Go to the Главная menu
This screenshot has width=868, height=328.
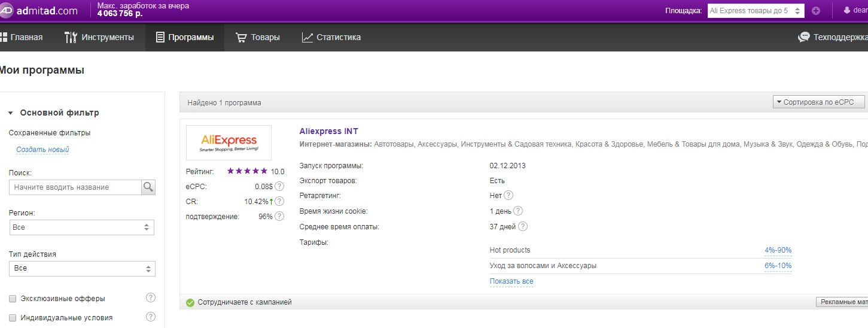point(22,37)
